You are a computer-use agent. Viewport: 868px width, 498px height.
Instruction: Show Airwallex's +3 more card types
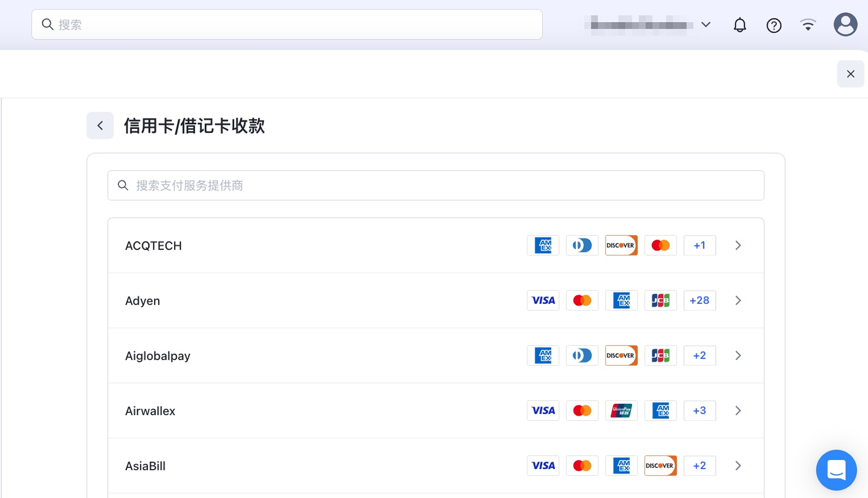(x=700, y=411)
